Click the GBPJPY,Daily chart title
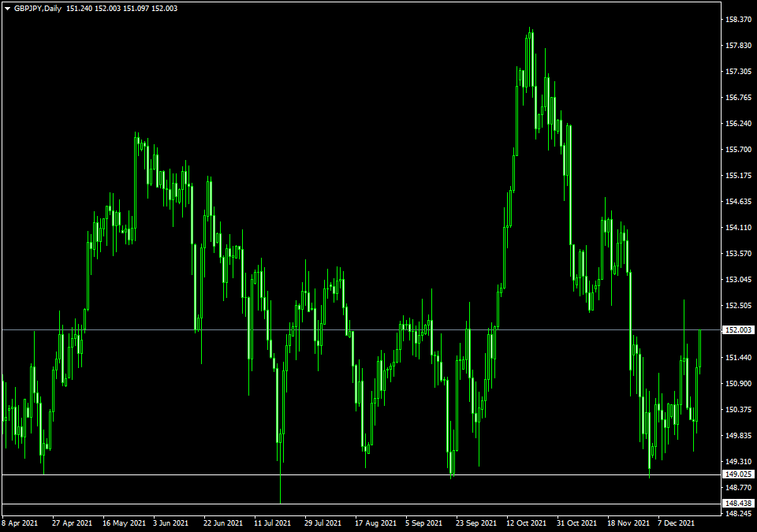The height and width of the screenshot is (532, 757). tap(38, 9)
